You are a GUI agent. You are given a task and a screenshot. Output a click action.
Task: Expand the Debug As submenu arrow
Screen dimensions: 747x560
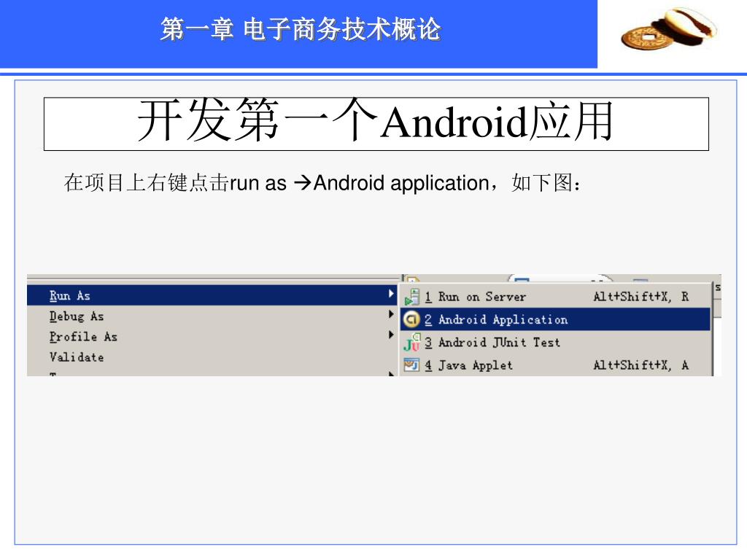tap(391, 314)
